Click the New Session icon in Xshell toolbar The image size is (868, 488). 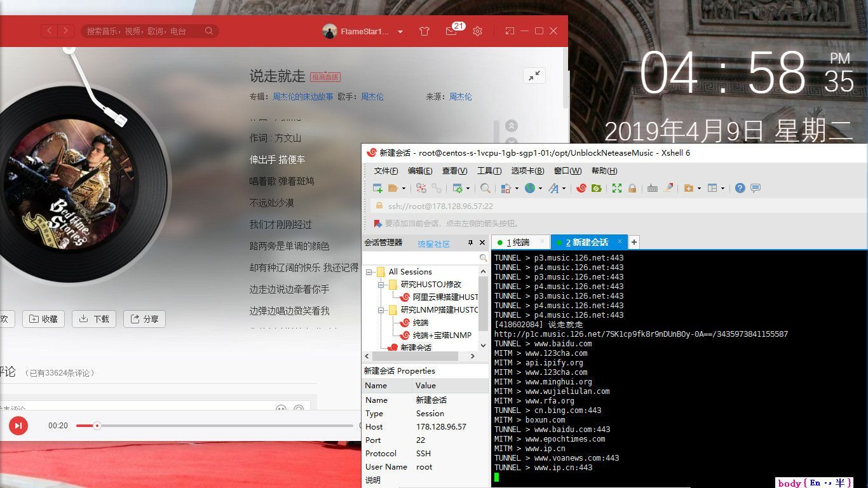[377, 188]
